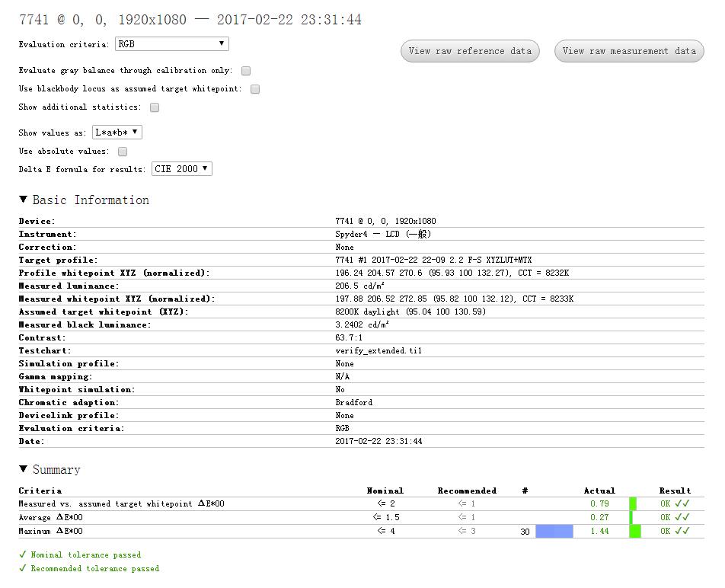This screenshot has width=725, height=588.
Task: Open Delta E formula CIE 2000 dropdown
Action: click(182, 169)
